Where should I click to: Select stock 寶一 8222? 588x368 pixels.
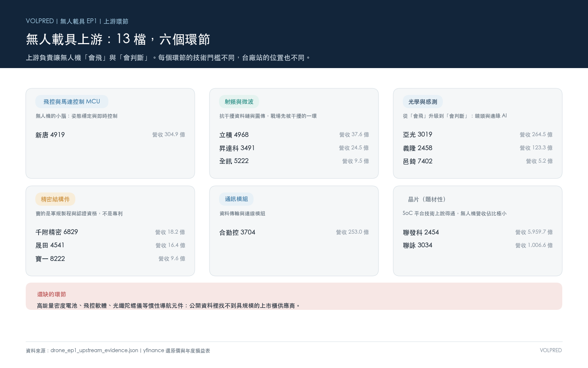[x=50, y=259]
